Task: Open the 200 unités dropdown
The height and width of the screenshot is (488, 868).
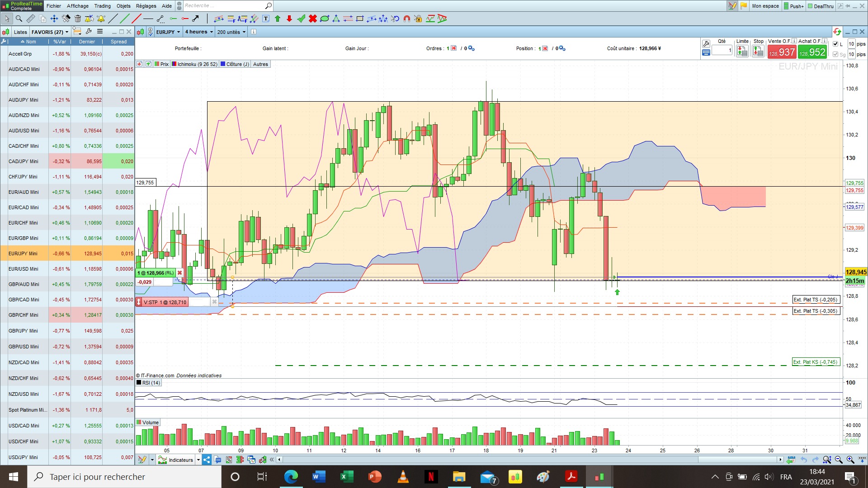Action: (x=231, y=32)
